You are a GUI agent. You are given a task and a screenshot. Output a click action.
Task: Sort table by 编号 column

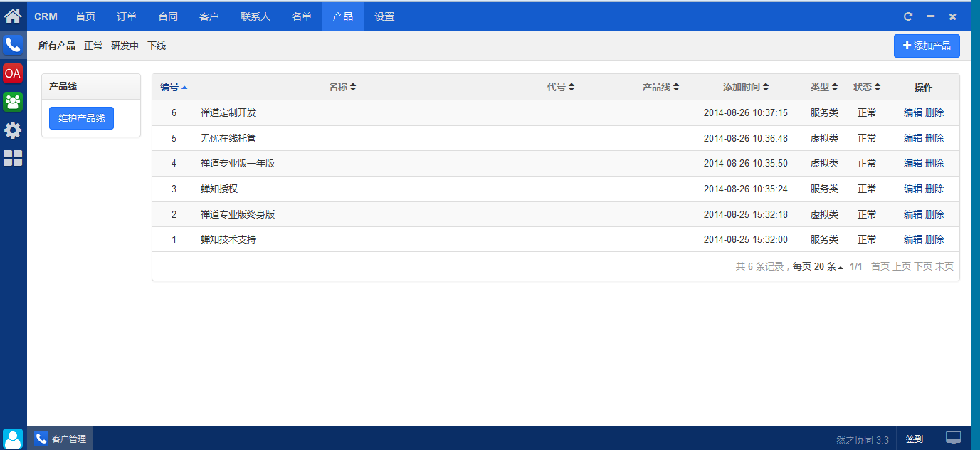point(174,87)
